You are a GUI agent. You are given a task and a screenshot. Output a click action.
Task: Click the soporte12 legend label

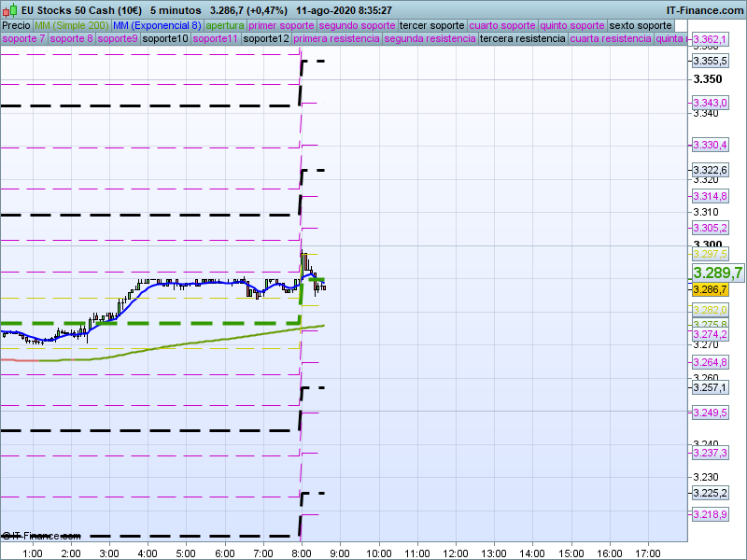[265, 39]
